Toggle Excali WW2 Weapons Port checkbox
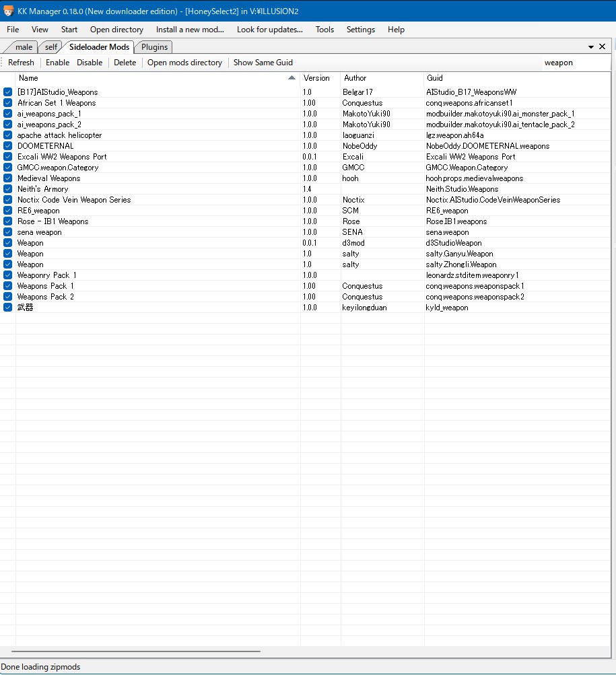Image resolution: width=616 pixels, height=675 pixels. coord(8,157)
